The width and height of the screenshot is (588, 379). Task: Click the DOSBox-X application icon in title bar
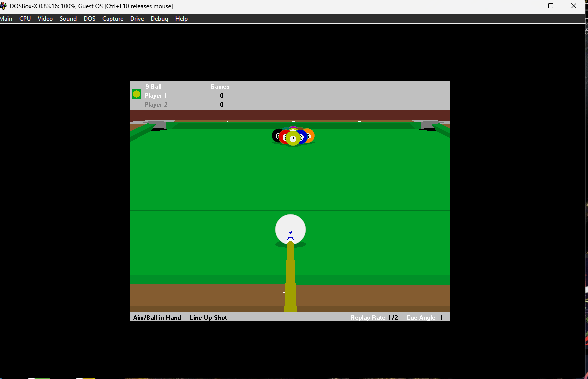(x=4, y=6)
